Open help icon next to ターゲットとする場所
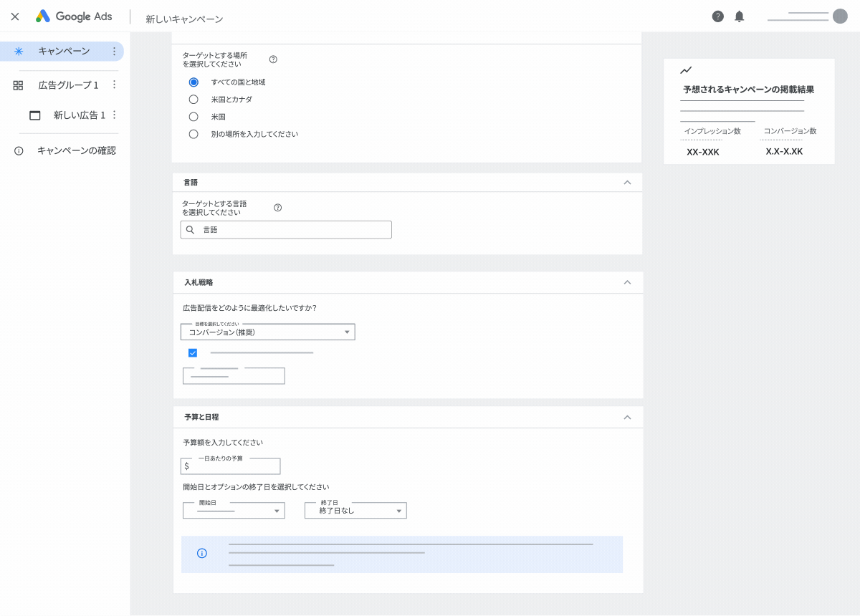 coord(273,59)
